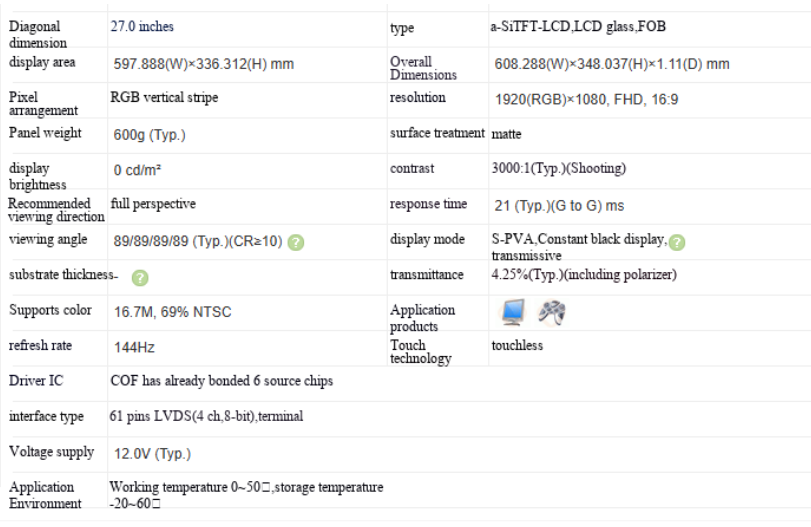Click the 12.0V voltage supply value
This screenshot has height=527, width=811.
click(x=153, y=454)
